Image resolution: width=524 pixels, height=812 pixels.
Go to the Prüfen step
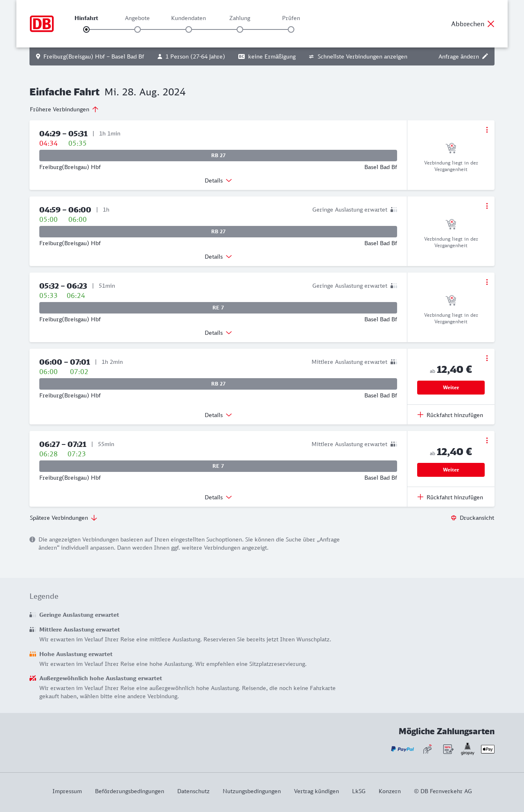point(291,29)
